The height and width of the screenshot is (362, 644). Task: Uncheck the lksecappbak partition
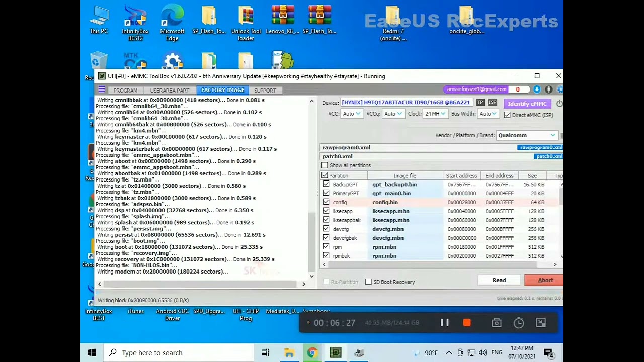[326, 220]
